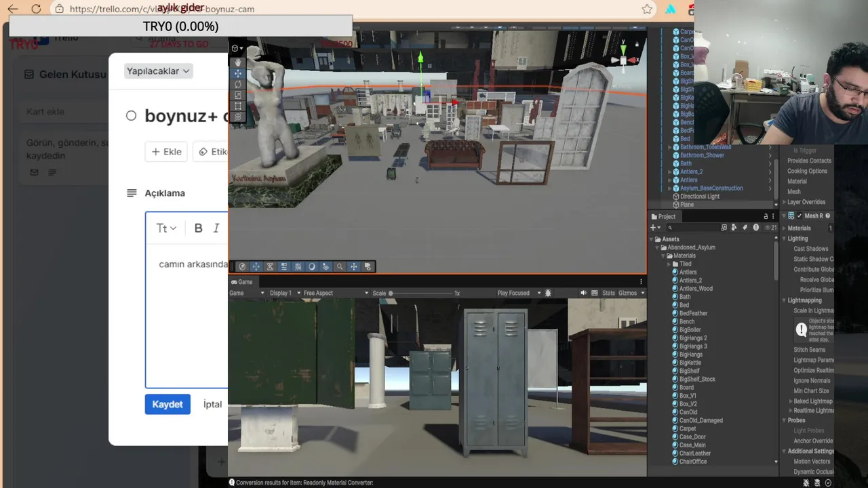Select the ChairLeather material
868x488 pixels.
click(x=695, y=453)
